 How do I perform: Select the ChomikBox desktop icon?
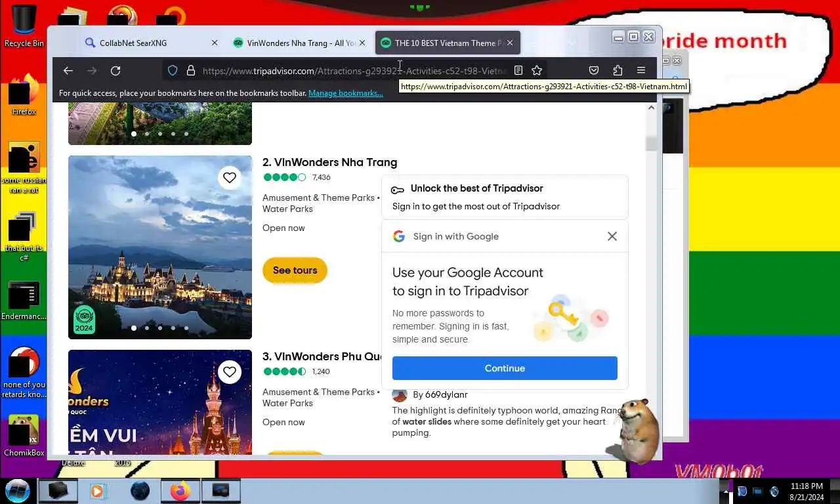pos(24,435)
